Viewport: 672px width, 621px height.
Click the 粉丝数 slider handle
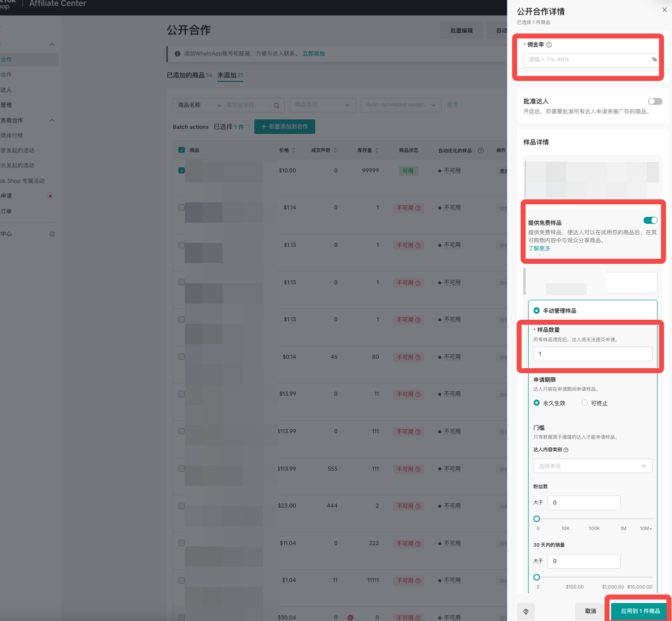[537, 519]
